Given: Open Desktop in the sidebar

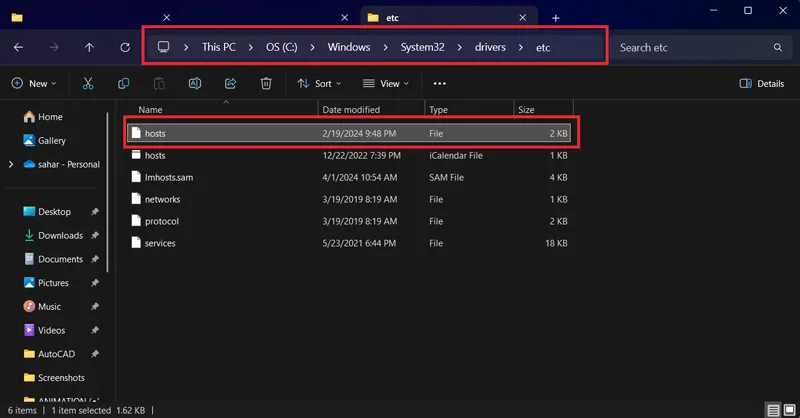Looking at the screenshot, I should click(47, 212).
